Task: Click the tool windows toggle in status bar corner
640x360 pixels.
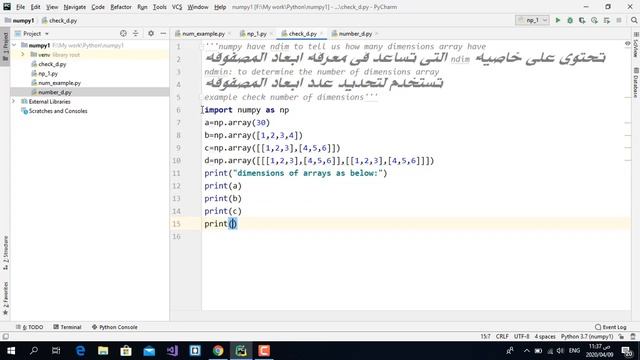Action: (x=5, y=337)
